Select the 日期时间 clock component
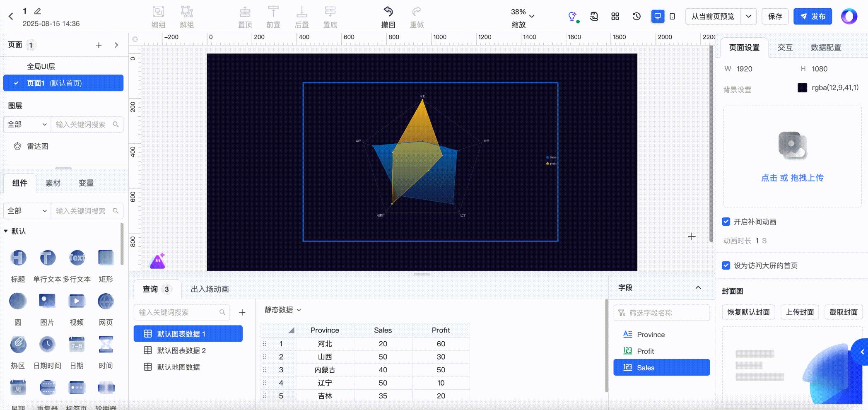 click(47, 345)
